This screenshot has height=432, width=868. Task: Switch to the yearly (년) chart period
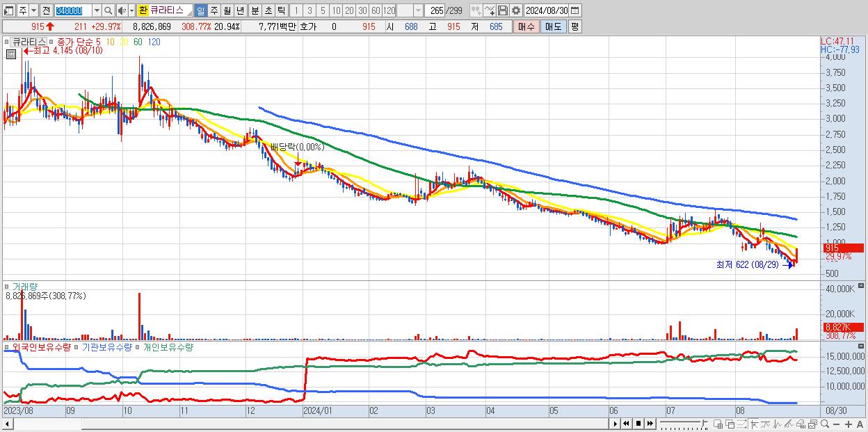[x=240, y=11]
